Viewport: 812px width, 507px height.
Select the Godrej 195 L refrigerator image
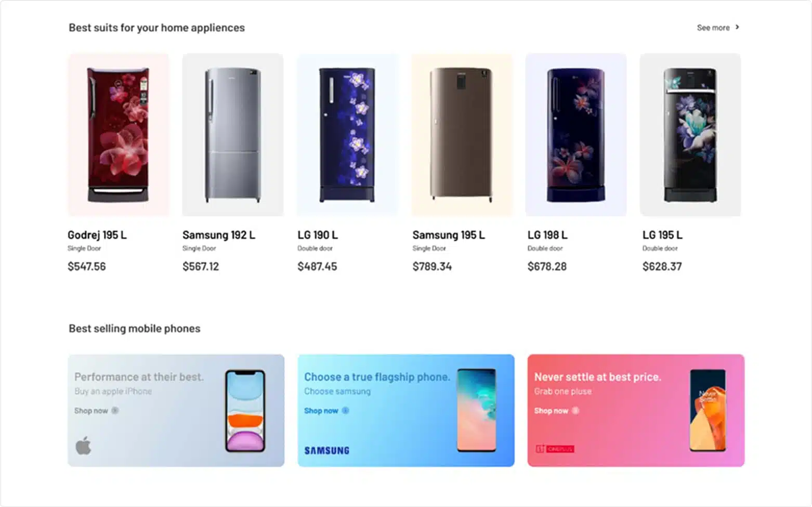pyautogui.click(x=119, y=134)
